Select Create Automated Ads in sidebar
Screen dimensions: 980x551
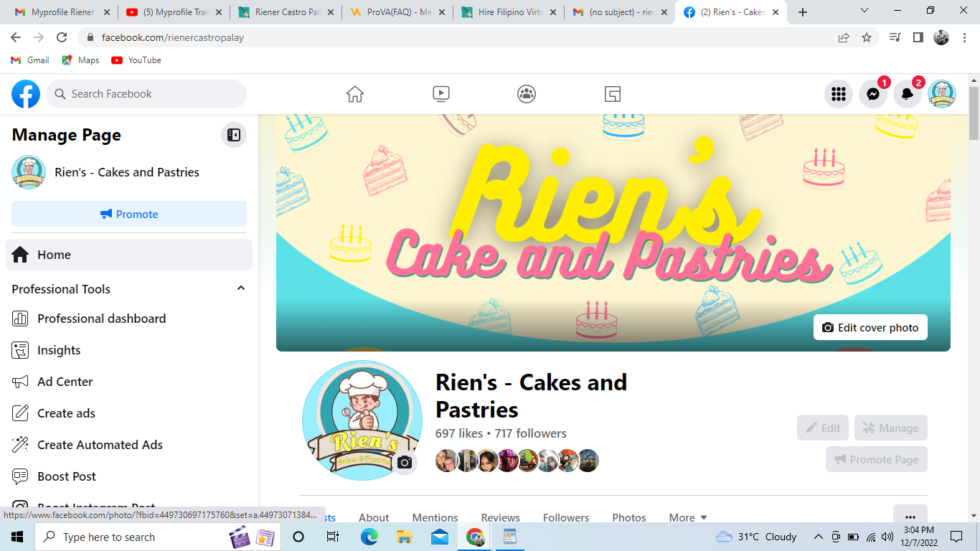click(x=129, y=445)
